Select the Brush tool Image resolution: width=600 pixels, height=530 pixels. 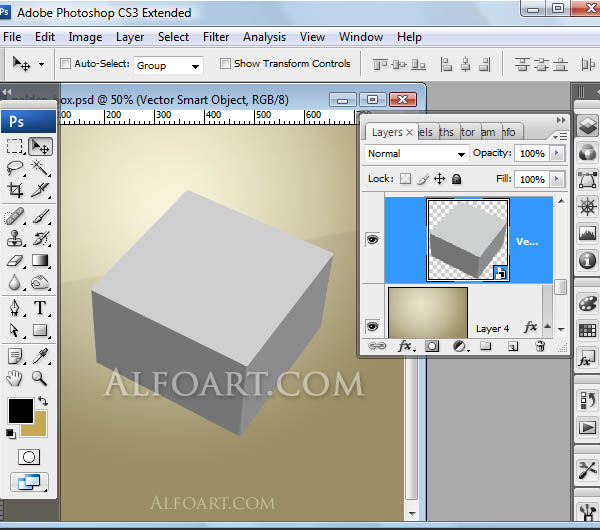point(40,217)
